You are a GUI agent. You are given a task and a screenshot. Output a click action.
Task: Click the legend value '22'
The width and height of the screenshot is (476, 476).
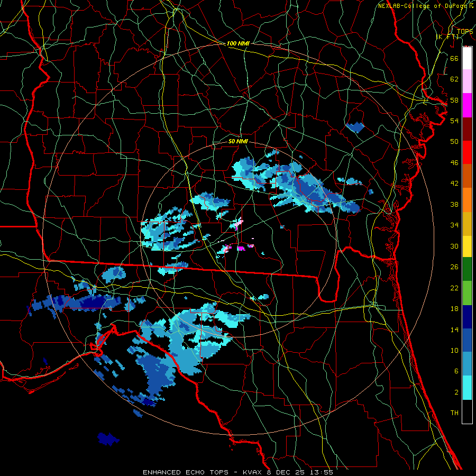pos(454,288)
